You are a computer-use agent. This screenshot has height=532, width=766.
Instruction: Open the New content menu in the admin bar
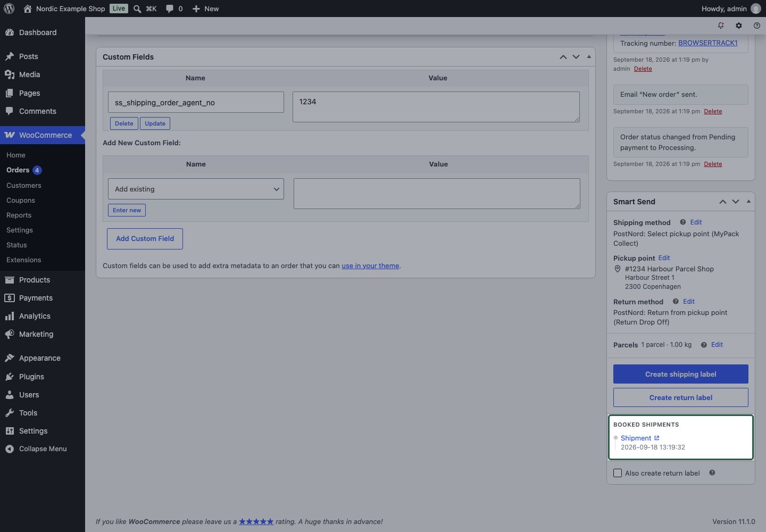point(205,9)
